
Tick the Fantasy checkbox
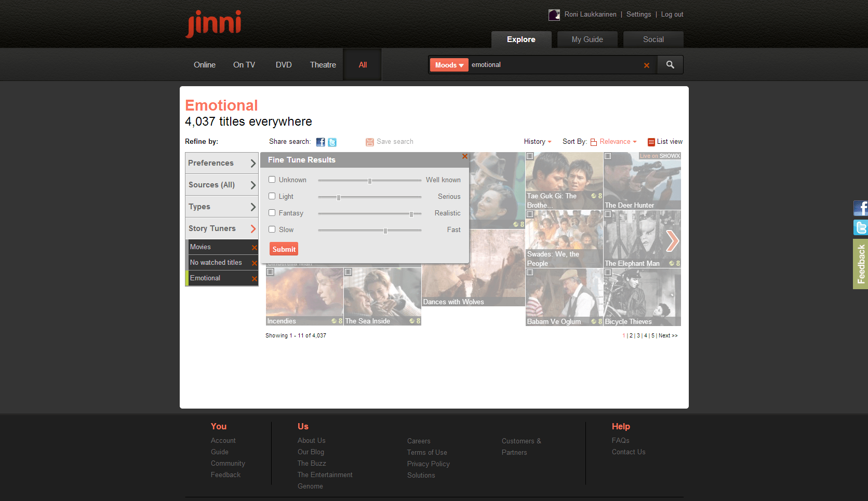tap(272, 213)
